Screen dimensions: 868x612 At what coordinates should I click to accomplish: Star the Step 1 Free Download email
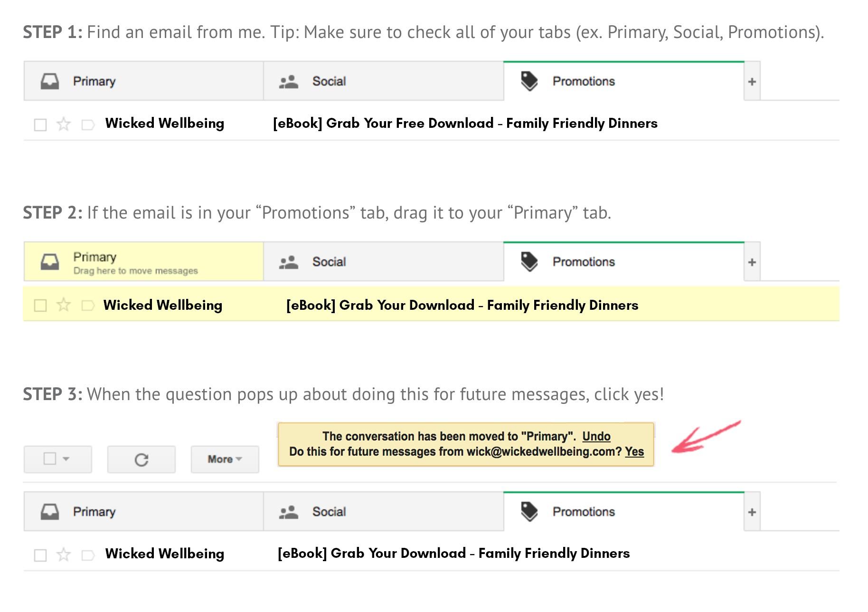[64, 124]
